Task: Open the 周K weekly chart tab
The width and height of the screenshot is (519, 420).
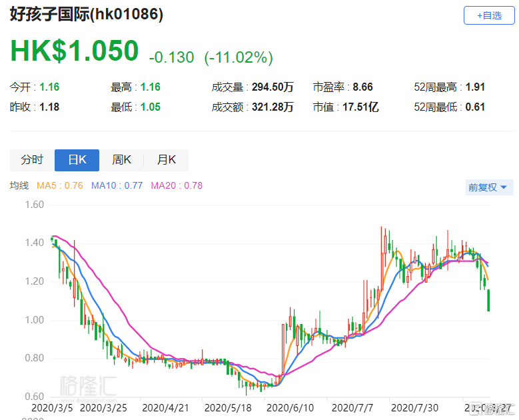Action: [x=121, y=160]
